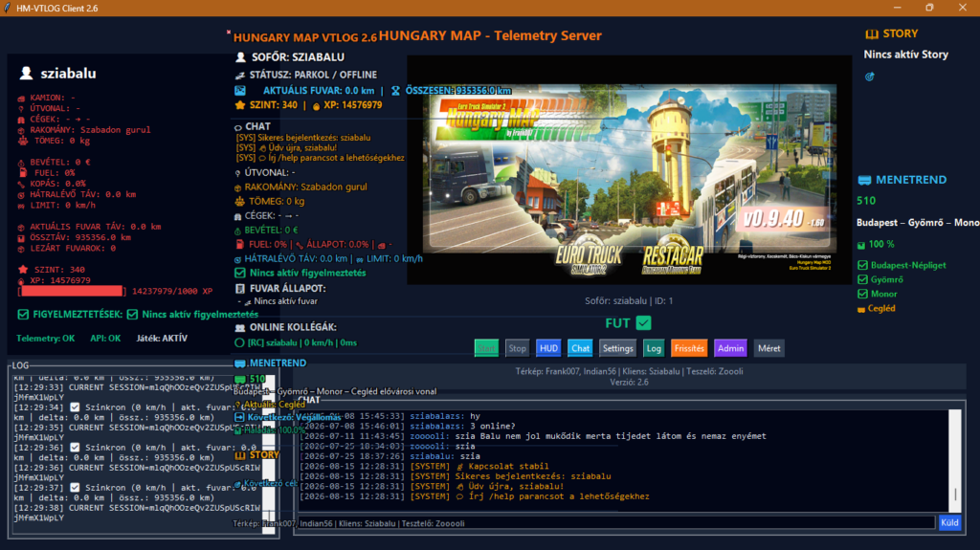Click the map icon beside AKTUÁLIS FUVAR
This screenshot has width=980, height=550.
[x=240, y=91]
